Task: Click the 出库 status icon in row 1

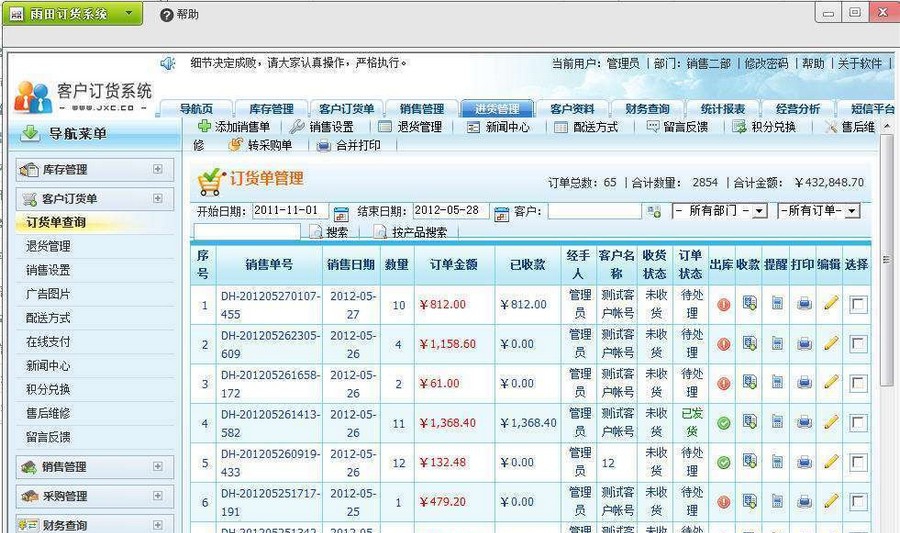Action: tap(724, 305)
